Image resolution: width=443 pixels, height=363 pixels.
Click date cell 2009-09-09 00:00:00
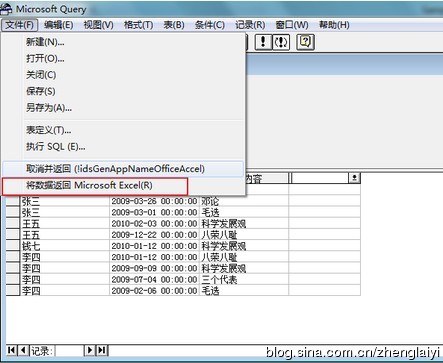point(154,268)
